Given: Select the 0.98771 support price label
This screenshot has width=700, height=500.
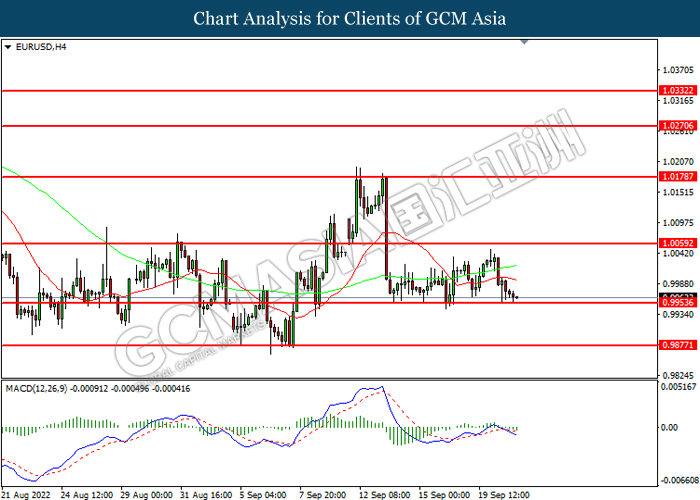Looking at the screenshot, I should click(x=678, y=345).
